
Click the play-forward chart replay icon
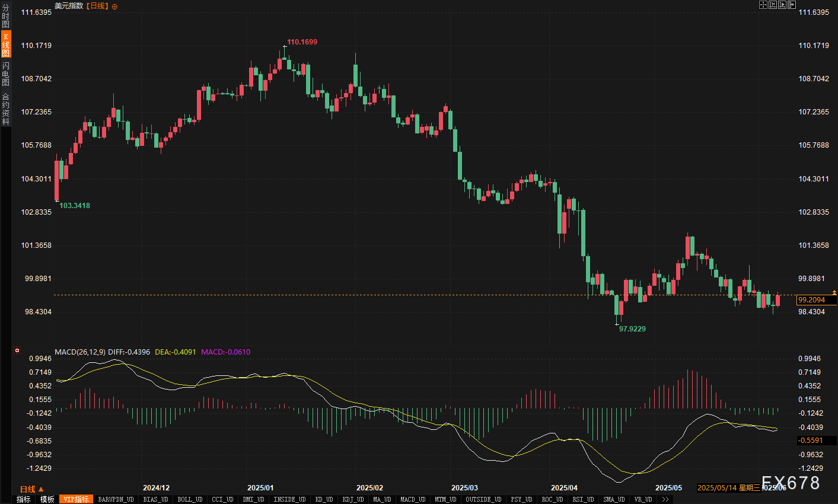click(x=782, y=5)
